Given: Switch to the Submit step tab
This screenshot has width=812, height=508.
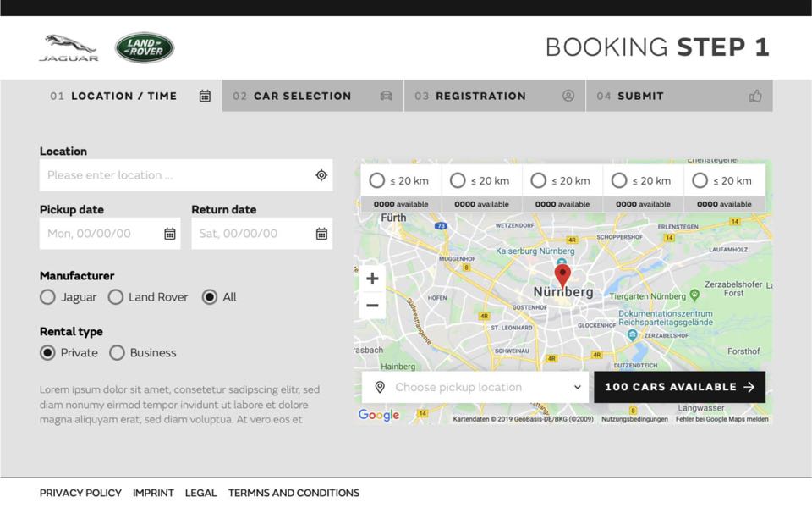Looking at the screenshot, I should [678, 96].
